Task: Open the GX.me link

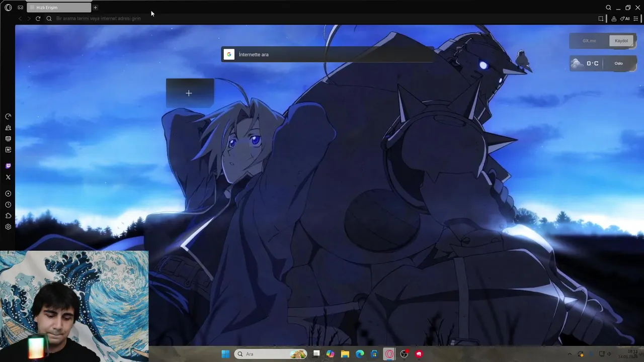Action: click(589, 41)
